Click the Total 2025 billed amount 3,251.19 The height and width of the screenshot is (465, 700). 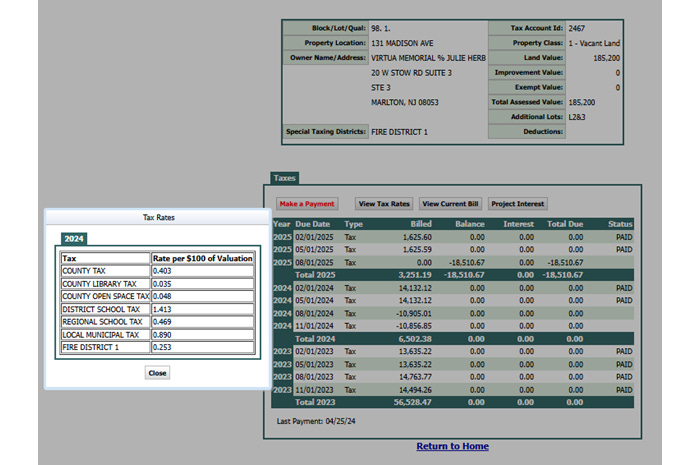tap(415, 275)
